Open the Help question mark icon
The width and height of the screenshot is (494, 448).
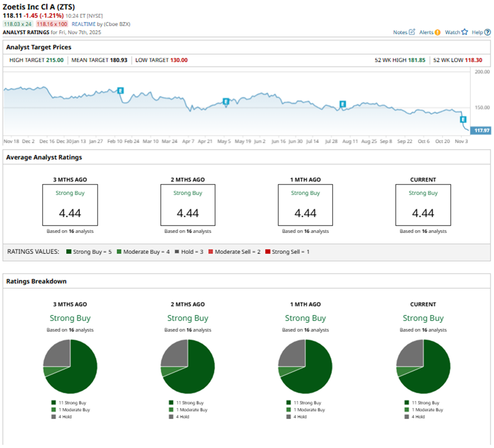point(487,32)
